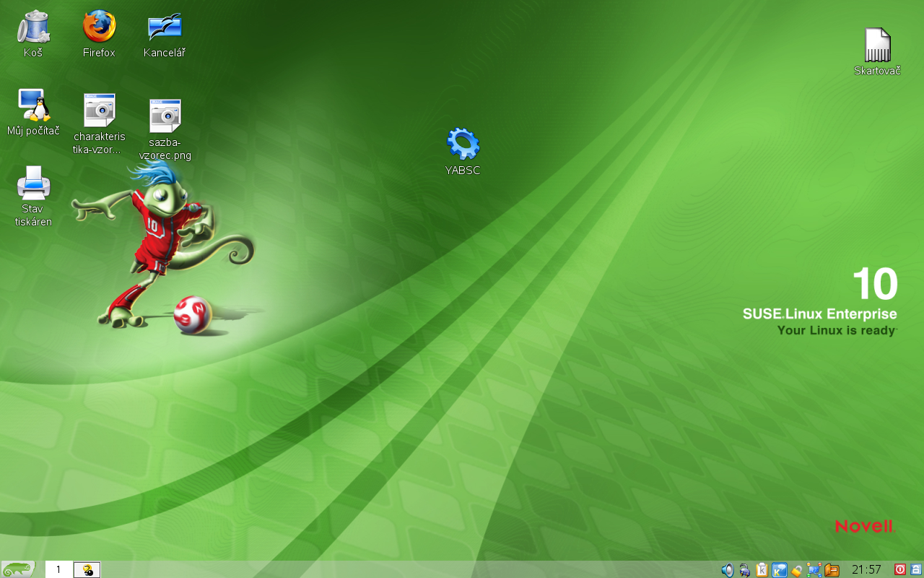Open the network connections tray icon
Viewport: 924px width, 578px height.
click(x=814, y=570)
